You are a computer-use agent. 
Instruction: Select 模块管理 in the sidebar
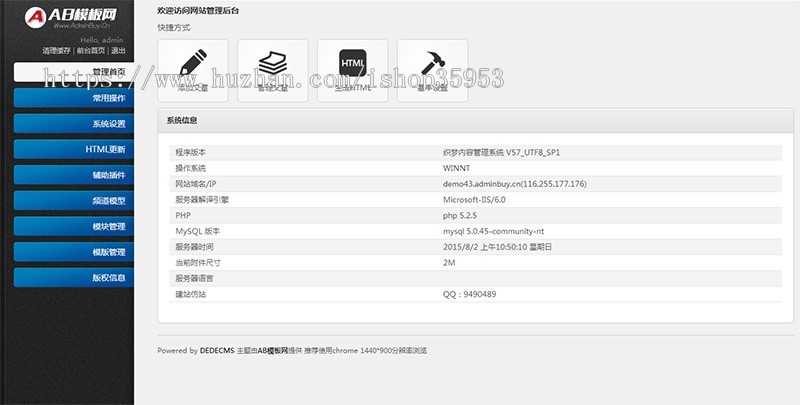74,226
